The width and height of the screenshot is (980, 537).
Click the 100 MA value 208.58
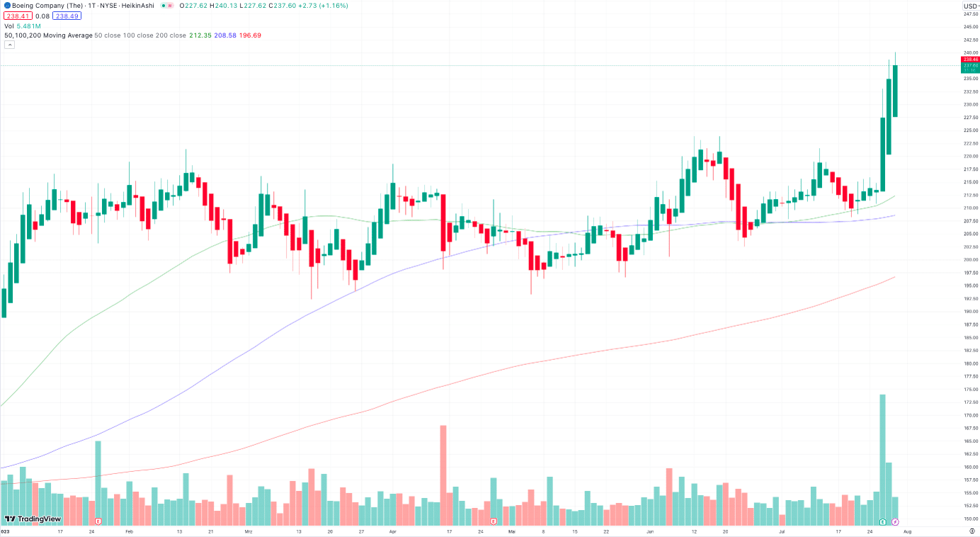(225, 35)
